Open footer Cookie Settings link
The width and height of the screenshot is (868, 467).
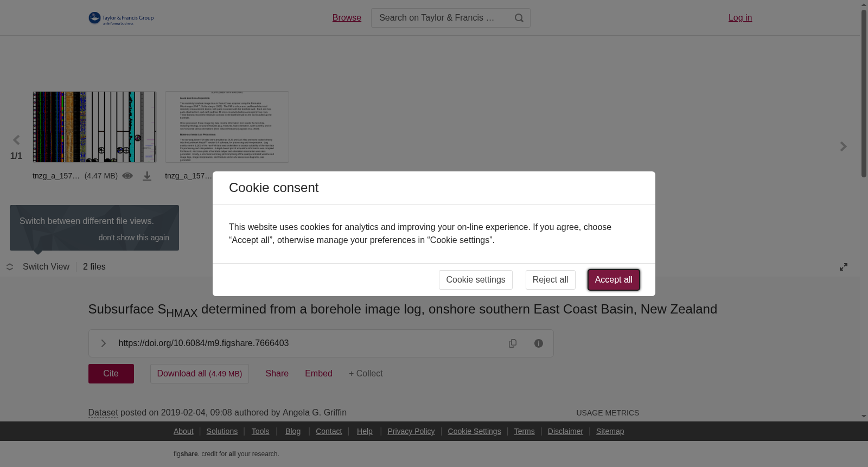pos(474,431)
